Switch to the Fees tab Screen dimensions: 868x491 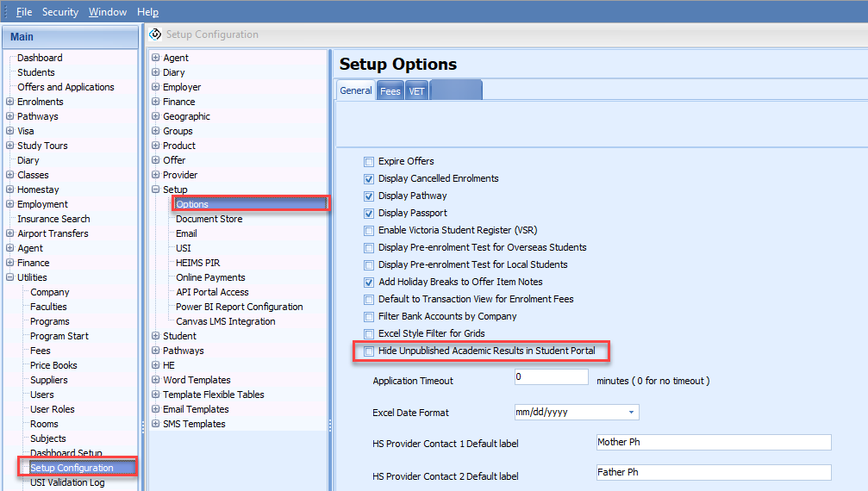(390, 91)
